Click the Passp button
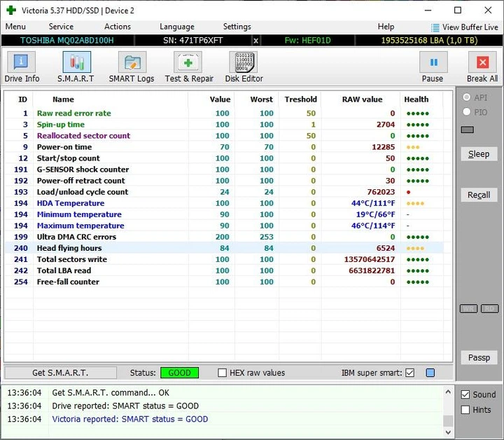Image resolution: width=504 pixels, height=440 pixels. (479, 357)
